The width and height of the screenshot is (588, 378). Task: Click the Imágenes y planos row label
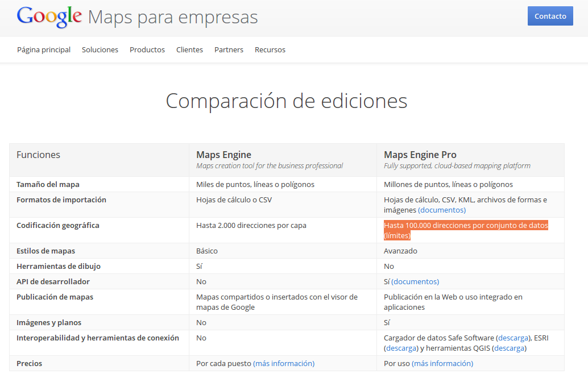pyautogui.click(x=49, y=322)
